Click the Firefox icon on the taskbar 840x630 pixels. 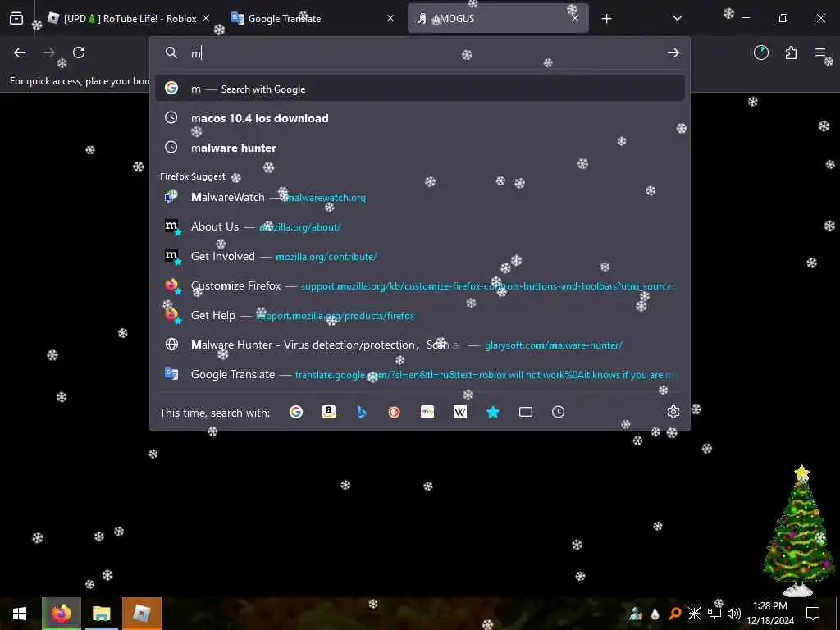point(62,614)
